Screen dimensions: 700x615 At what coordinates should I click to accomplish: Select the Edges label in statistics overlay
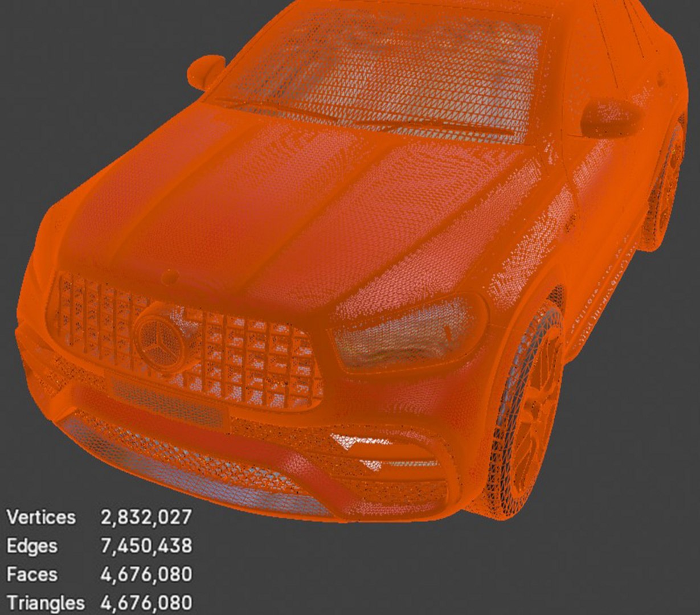[32, 546]
